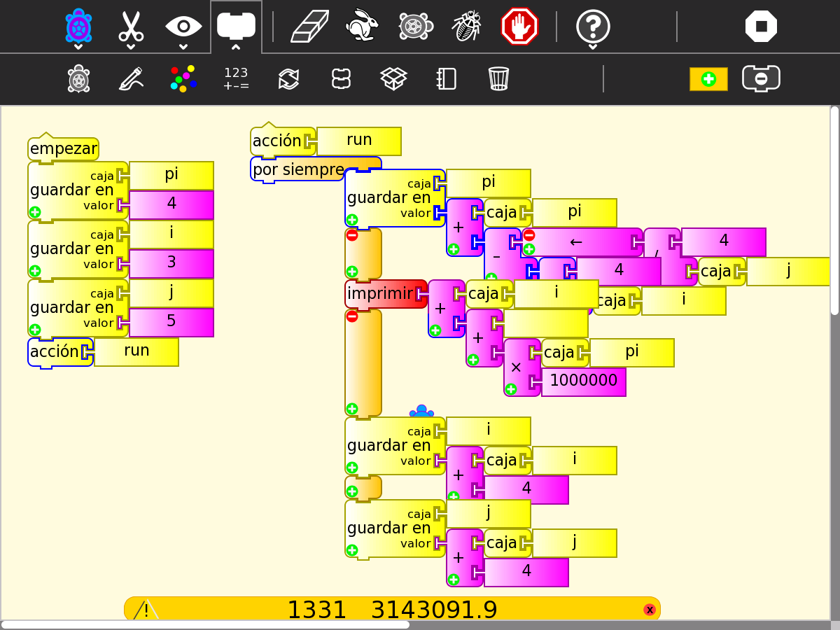Select the red imprimir print block
The height and width of the screenshot is (630, 840).
tap(386, 294)
